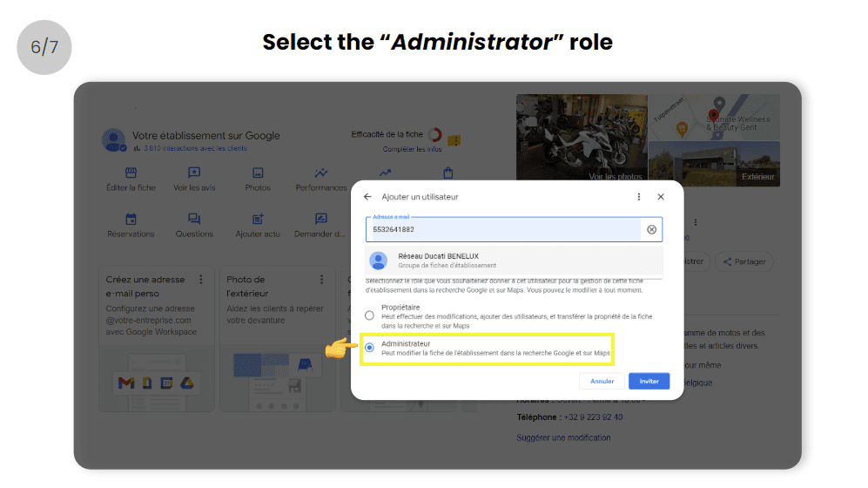868x488 pixels.
Task: Open Performances chart icon
Action: point(321,173)
